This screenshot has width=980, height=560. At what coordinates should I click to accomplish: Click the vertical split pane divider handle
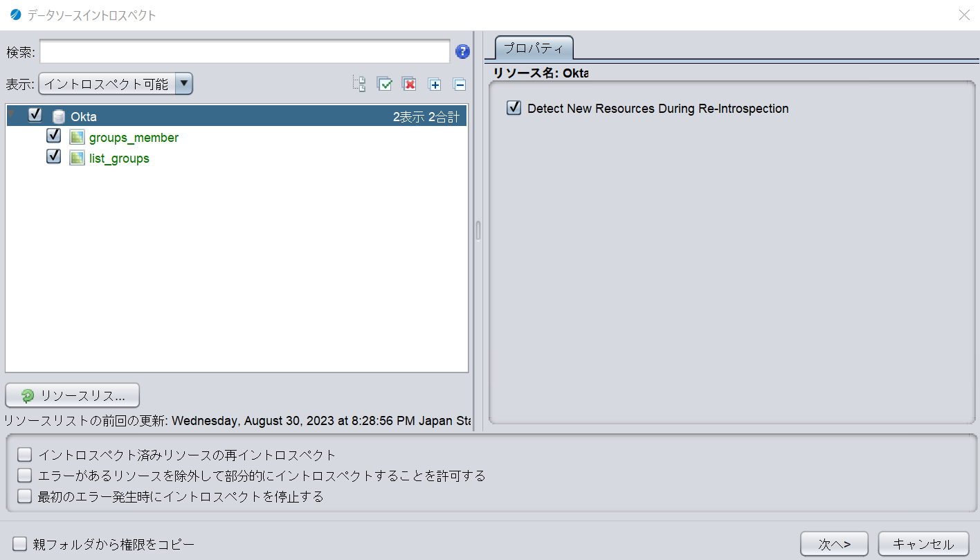click(478, 231)
